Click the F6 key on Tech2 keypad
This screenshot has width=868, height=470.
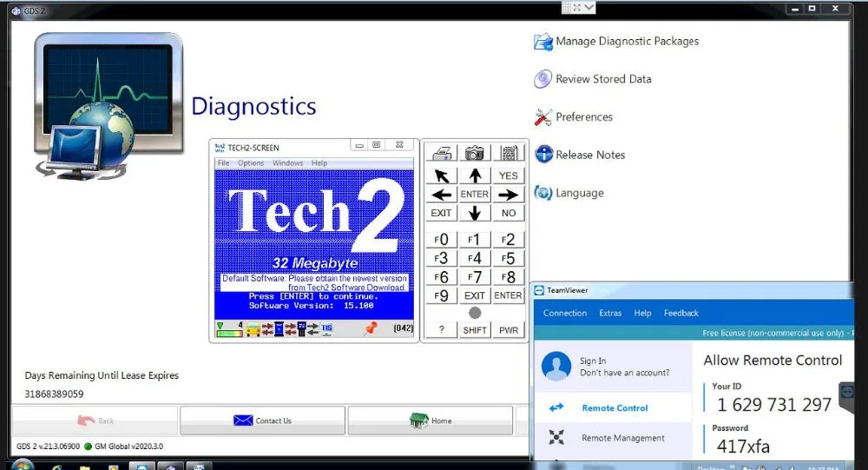point(441,277)
